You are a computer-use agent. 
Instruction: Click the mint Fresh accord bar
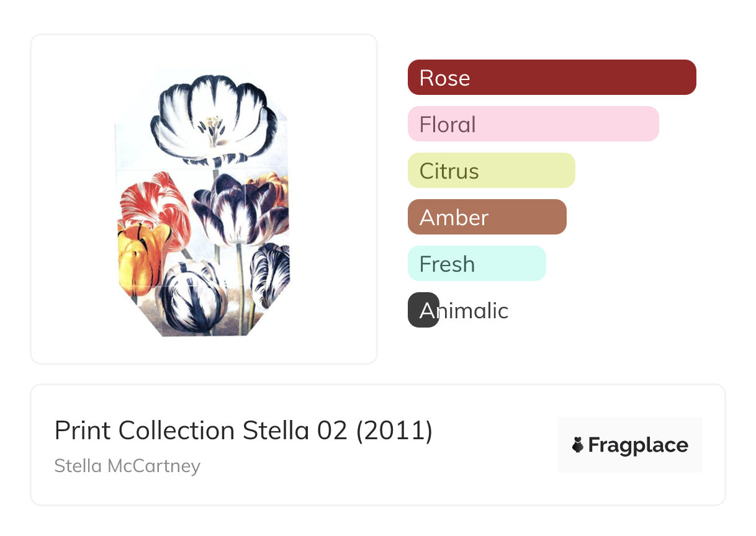477,264
